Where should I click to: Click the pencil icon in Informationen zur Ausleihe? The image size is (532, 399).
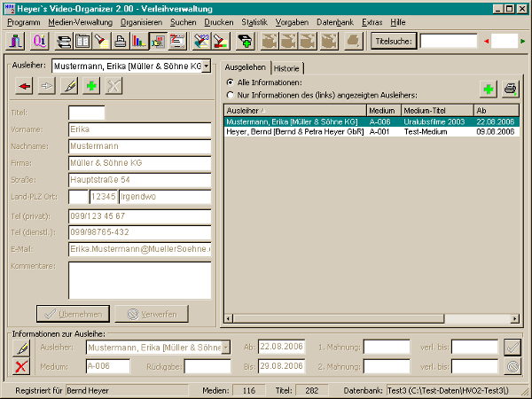pos(23,347)
